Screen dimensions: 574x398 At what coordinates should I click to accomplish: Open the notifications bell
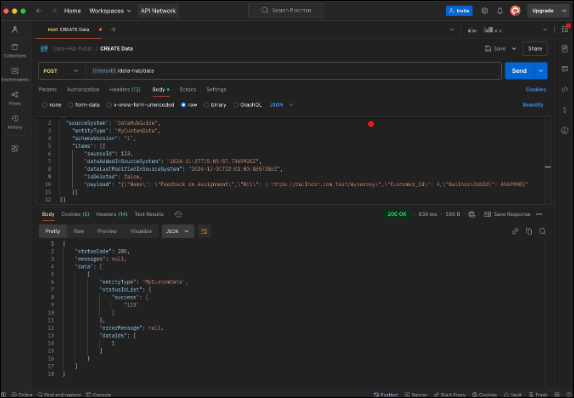(x=500, y=11)
